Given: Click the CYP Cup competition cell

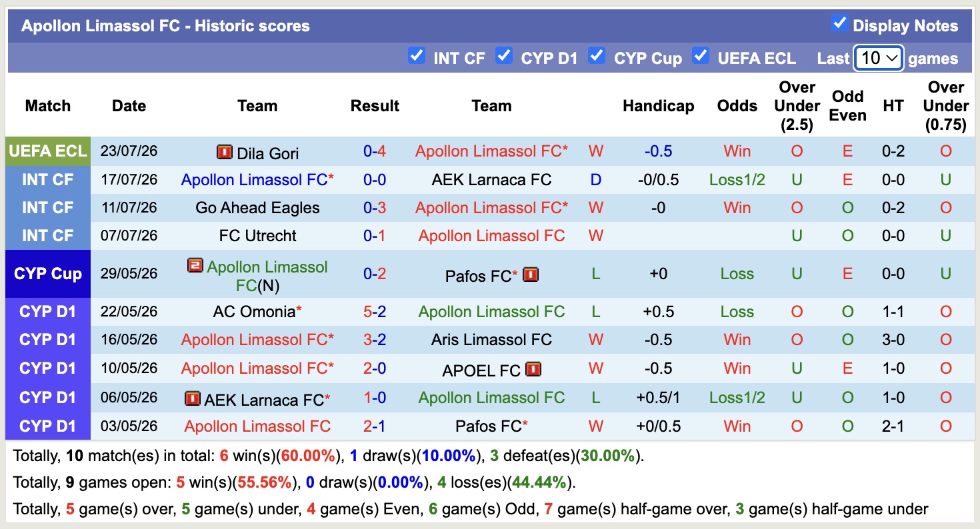Looking at the screenshot, I should tap(48, 274).
